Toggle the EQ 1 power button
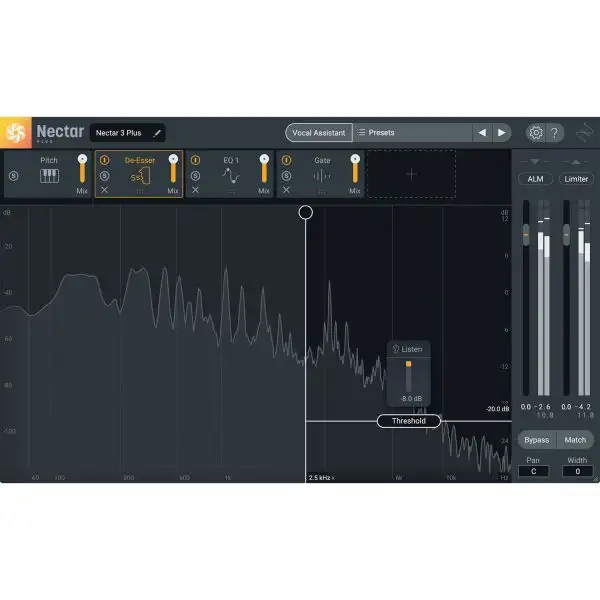Viewport: 600px width, 600px height. click(x=195, y=160)
